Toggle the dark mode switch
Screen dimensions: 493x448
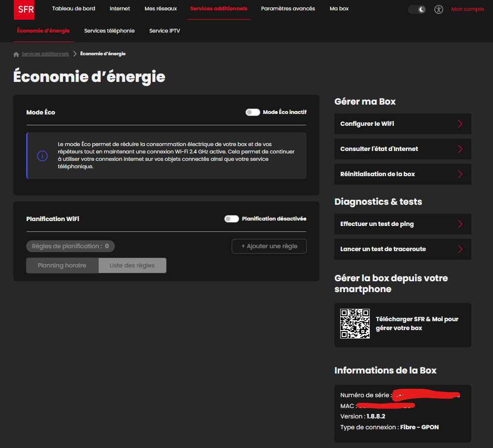(417, 9)
